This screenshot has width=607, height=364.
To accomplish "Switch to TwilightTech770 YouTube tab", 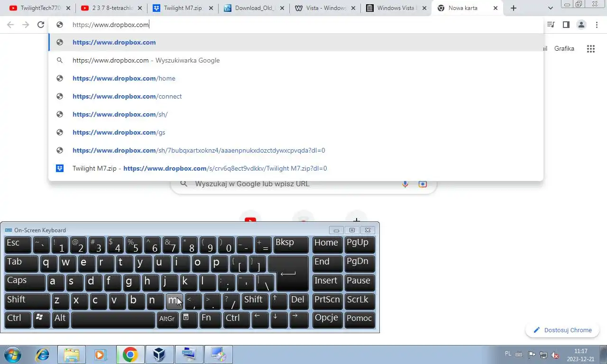I will coord(39,8).
